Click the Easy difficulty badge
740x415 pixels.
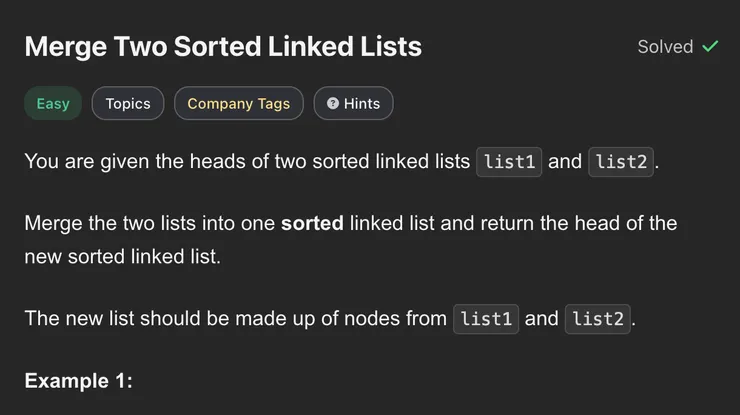[x=53, y=104]
